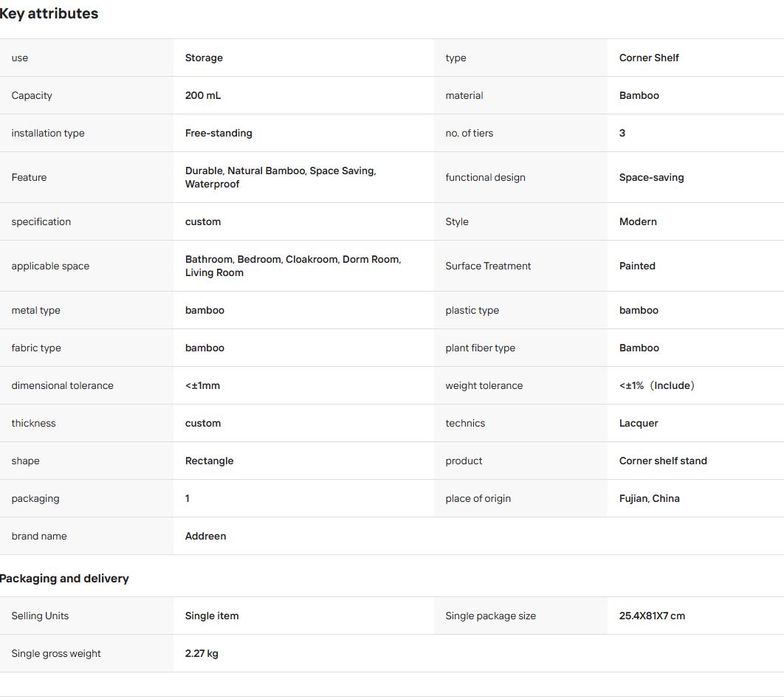Image resolution: width=784 pixels, height=699 pixels.
Task: Select the Free-standing installation type value
Action: (x=219, y=133)
